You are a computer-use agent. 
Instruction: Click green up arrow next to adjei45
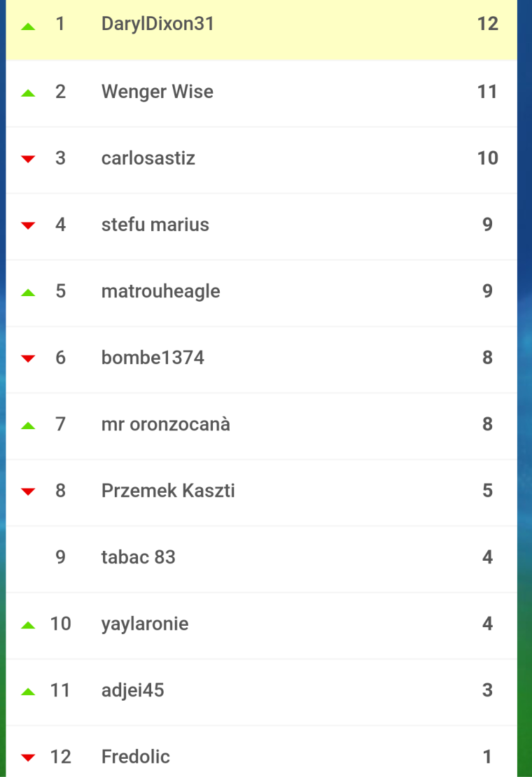coord(28,692)
